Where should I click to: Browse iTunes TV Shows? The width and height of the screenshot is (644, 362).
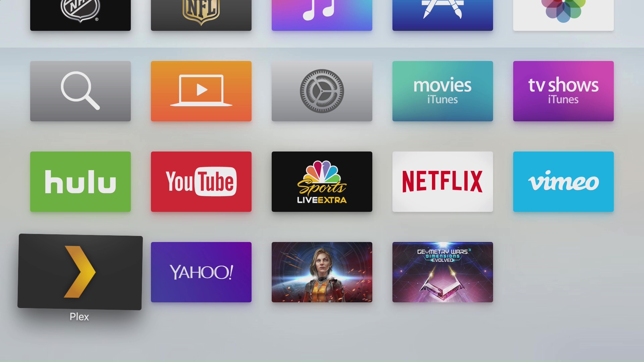tap(563, 91)
